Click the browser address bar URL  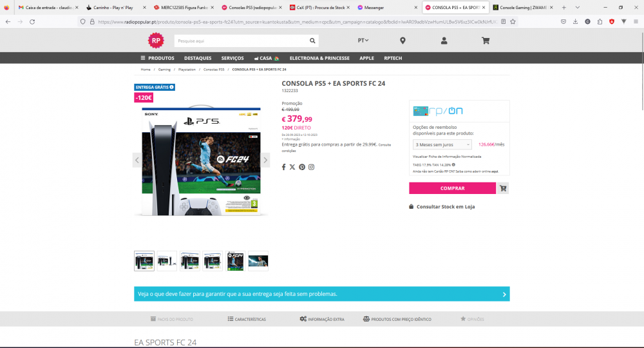coord(298,22)
